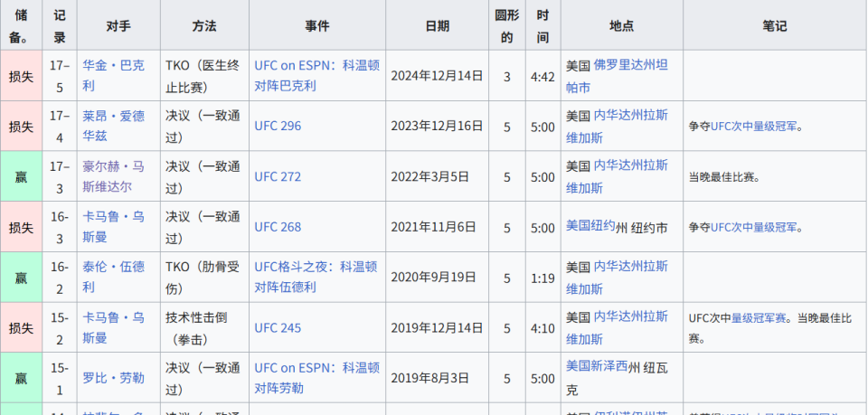Click the 方法 column header
This screenshot has width=868, height=415.
[x=204, y=25]
